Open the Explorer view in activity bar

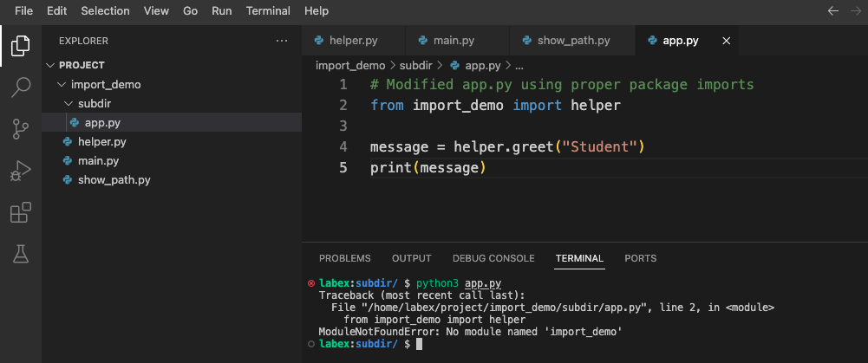pyautogui.click(x=21, y=45)
